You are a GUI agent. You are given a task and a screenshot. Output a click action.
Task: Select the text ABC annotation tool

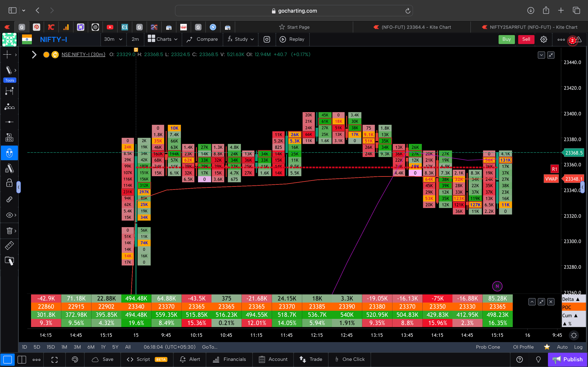click(x=9, y=137)
